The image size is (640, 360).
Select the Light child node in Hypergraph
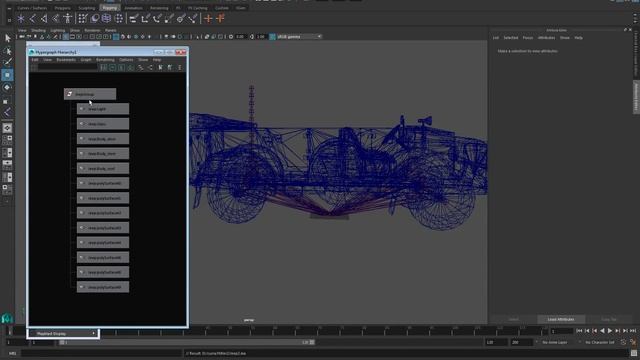click(103, 109)
